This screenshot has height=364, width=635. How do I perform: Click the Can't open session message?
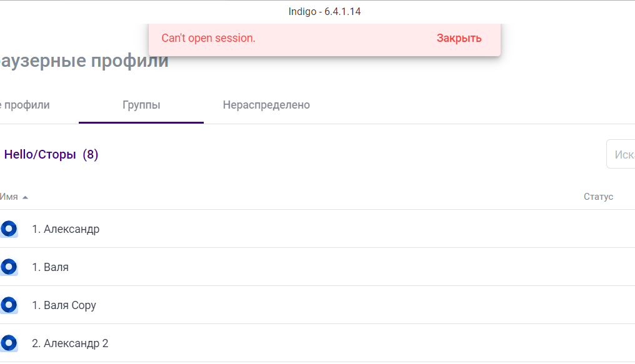[x=208, y=38]
